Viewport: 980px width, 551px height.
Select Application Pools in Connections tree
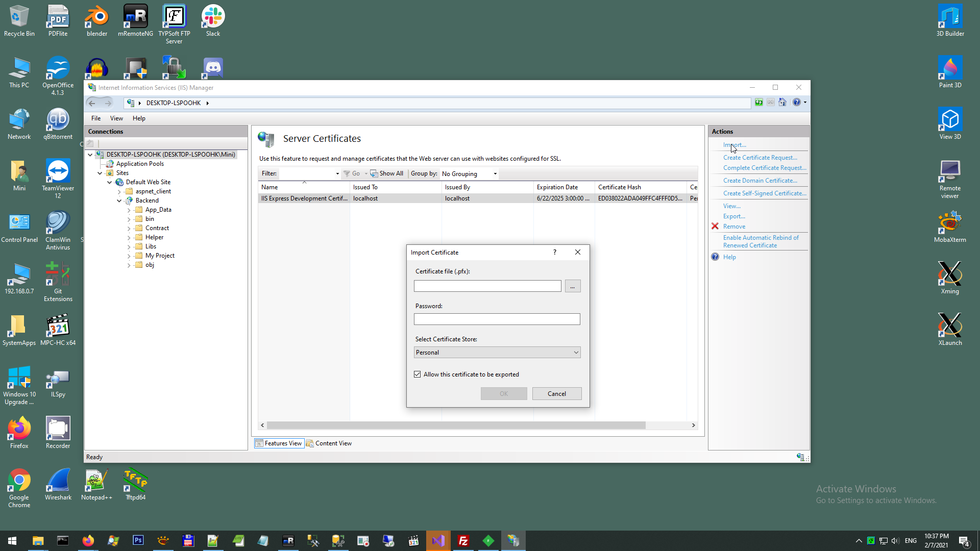[140, 164]
